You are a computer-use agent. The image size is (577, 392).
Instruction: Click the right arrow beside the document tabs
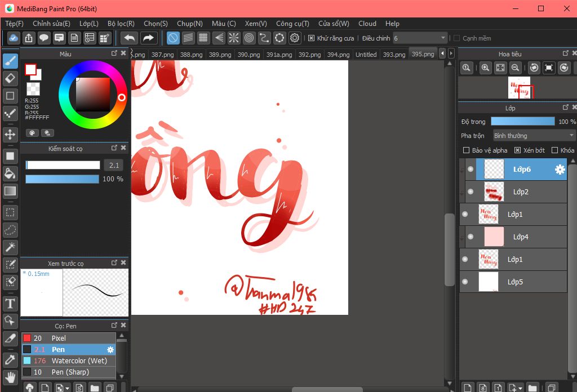[x=451, y=54]
